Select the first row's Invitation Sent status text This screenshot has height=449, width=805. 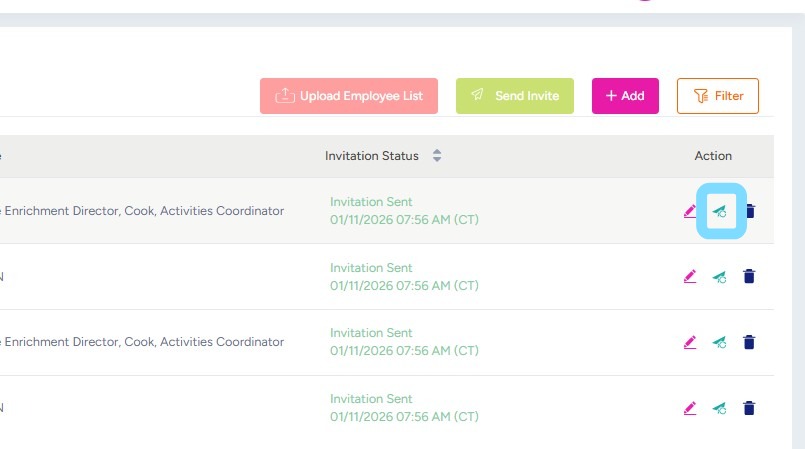pos(371,202)
